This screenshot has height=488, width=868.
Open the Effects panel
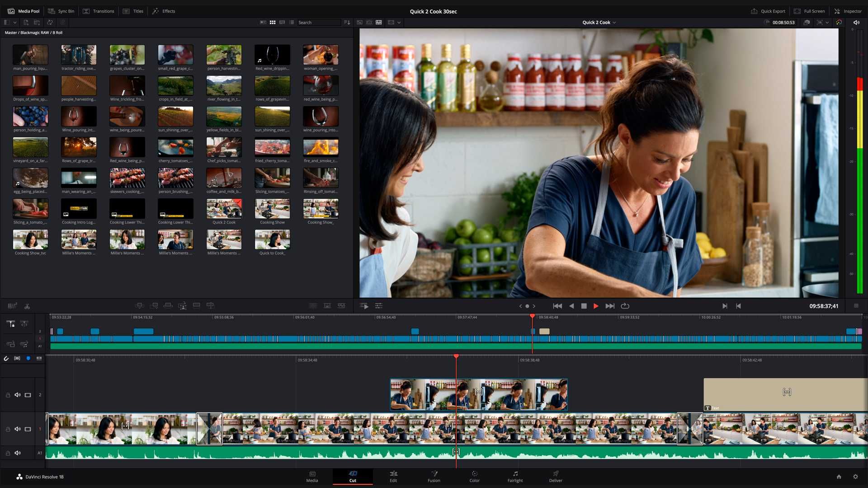click(x=163, y=11)
